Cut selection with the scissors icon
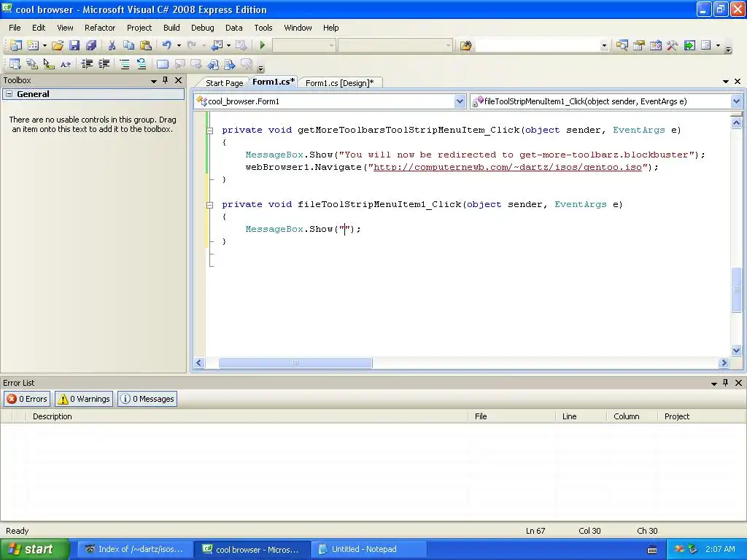747x560 pixels. 112,45
